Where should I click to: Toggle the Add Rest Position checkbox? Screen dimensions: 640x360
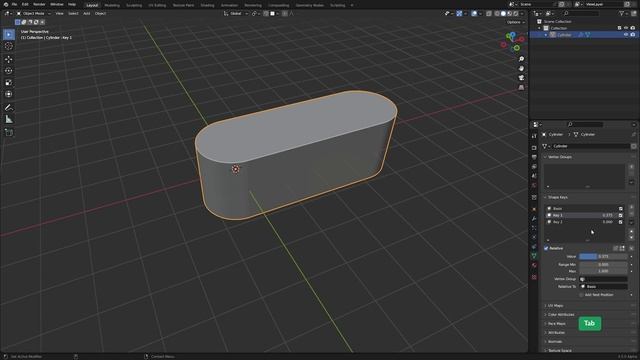click(x=582, y=295)
